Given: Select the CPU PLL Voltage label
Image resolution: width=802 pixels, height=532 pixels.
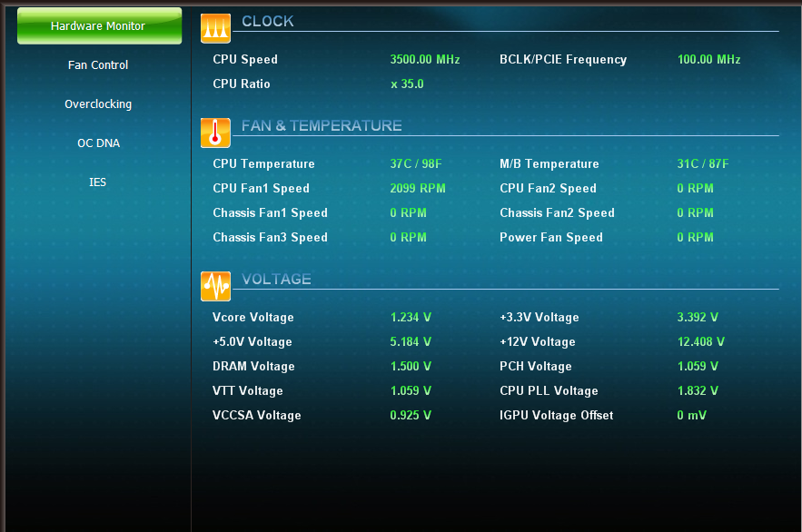Looking at the screenshot, I should (549, 391).
